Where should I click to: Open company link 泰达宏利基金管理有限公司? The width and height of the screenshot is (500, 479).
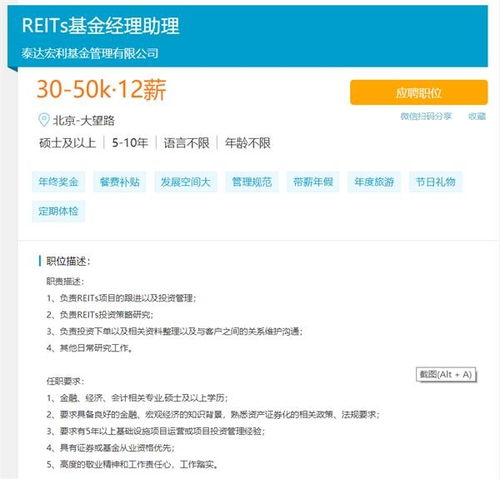click(90, 53)
